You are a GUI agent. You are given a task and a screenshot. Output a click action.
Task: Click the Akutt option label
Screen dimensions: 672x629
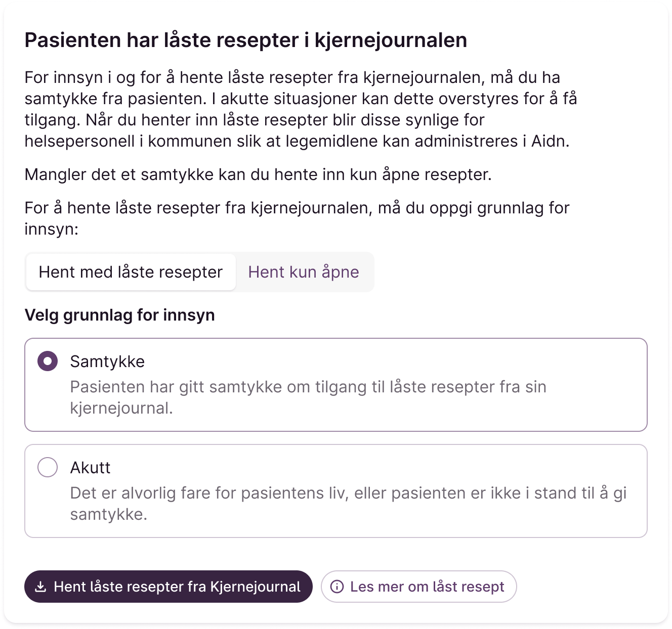(90, 468)
